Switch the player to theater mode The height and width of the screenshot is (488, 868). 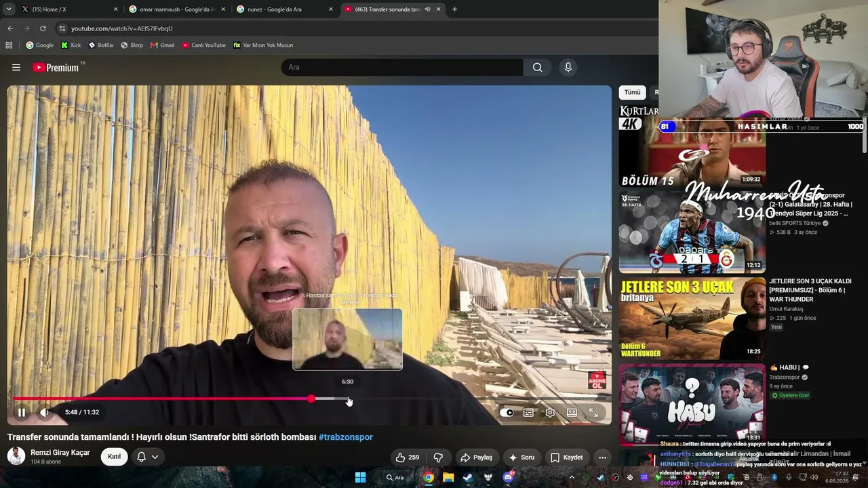(x=572, y=412)
